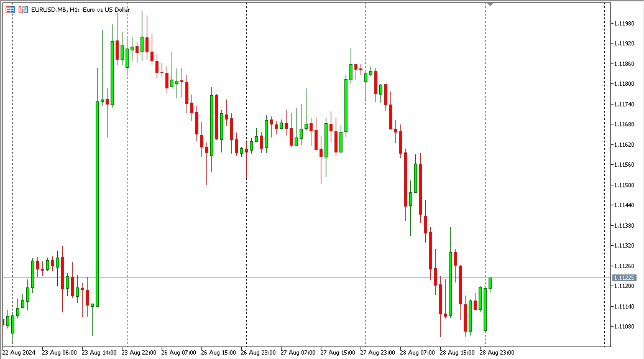Click the 1.11800 price scale label

pyautogui.click(x=624, y=84)
